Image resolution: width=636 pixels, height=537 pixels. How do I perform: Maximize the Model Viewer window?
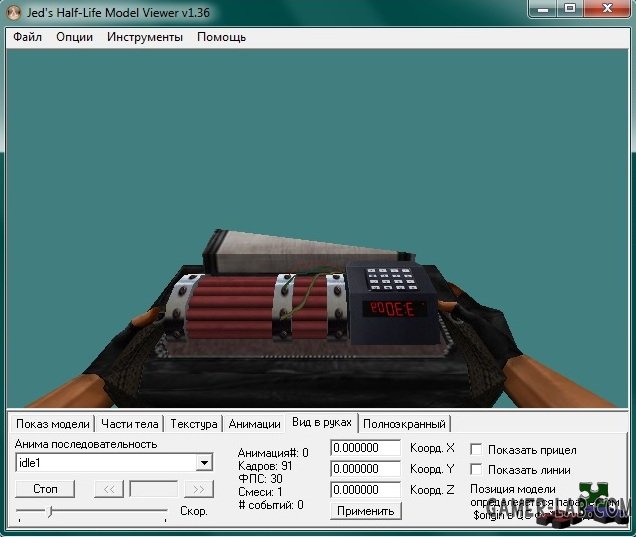tap(570, 9)
